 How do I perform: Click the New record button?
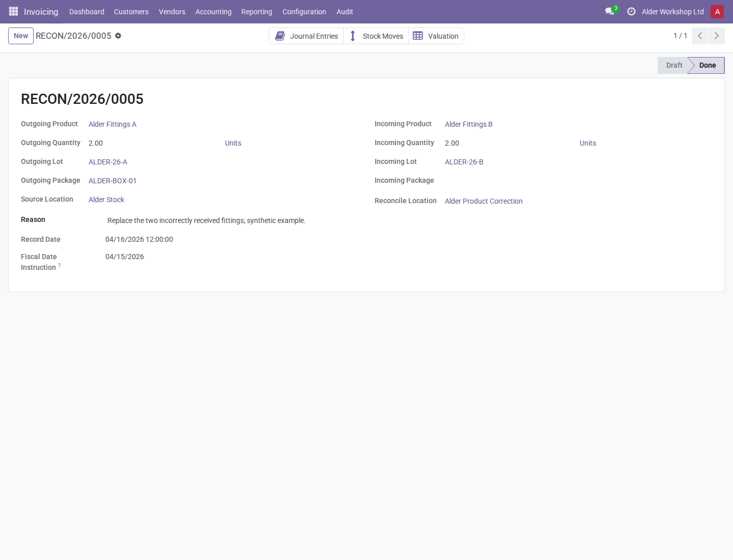21,36
